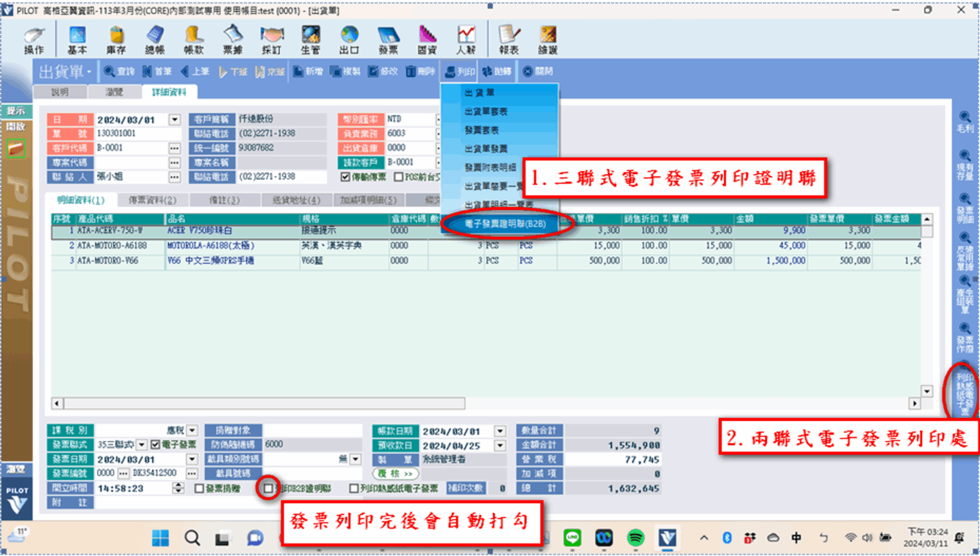Click the 補印次數 button

[x=465, y=488]
